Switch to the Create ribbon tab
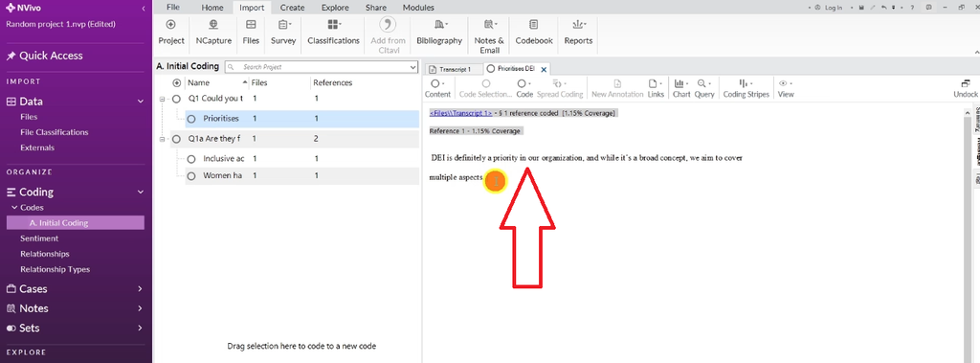The height and width of the screenshot is (363, 980). click(292, 8)
